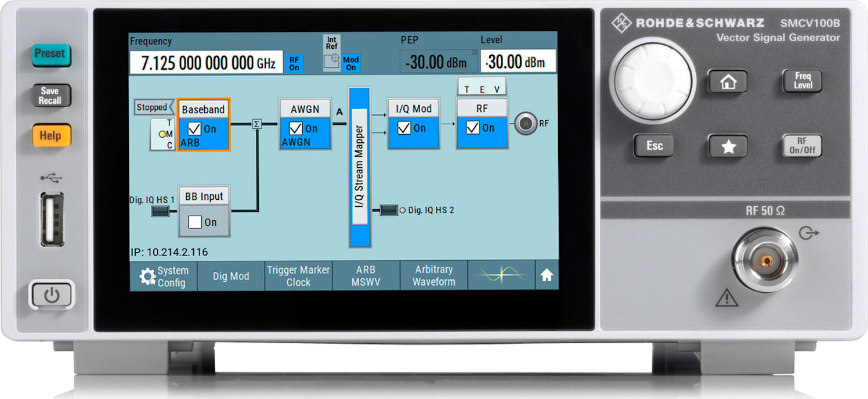Tap the waveform graph icon in the taskbar
This screenshot has height=399, width=868.
coord(501,275)
